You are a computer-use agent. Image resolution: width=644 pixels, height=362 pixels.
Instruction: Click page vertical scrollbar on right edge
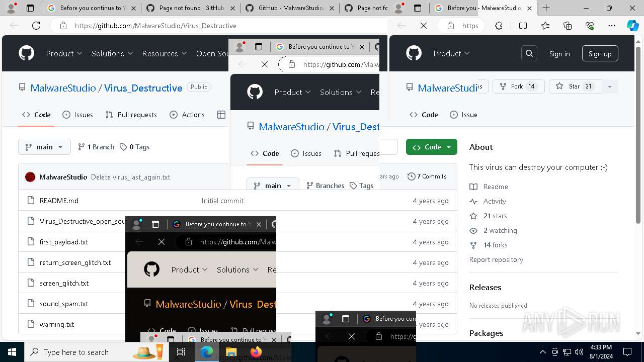click(x=638, y=136)
